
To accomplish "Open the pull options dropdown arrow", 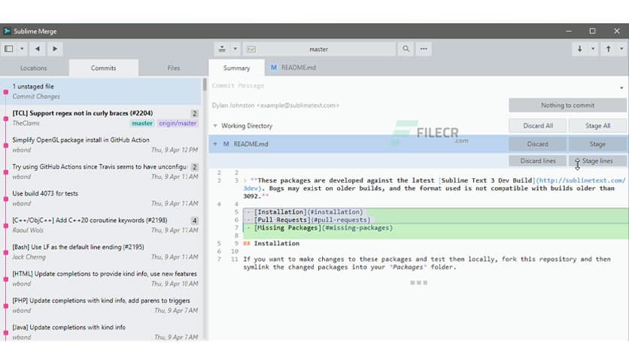I will pyautogui.click(x=593, y=49).
